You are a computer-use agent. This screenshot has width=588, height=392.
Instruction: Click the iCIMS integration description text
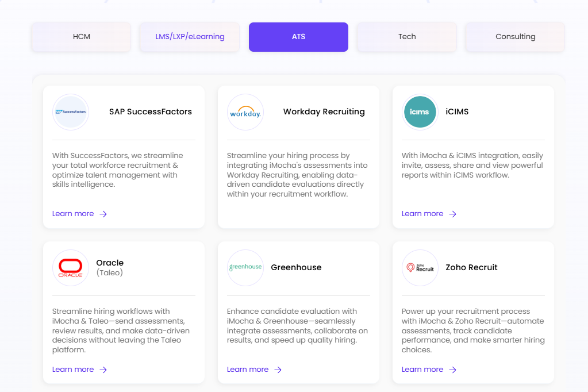(x=472, y=165)
